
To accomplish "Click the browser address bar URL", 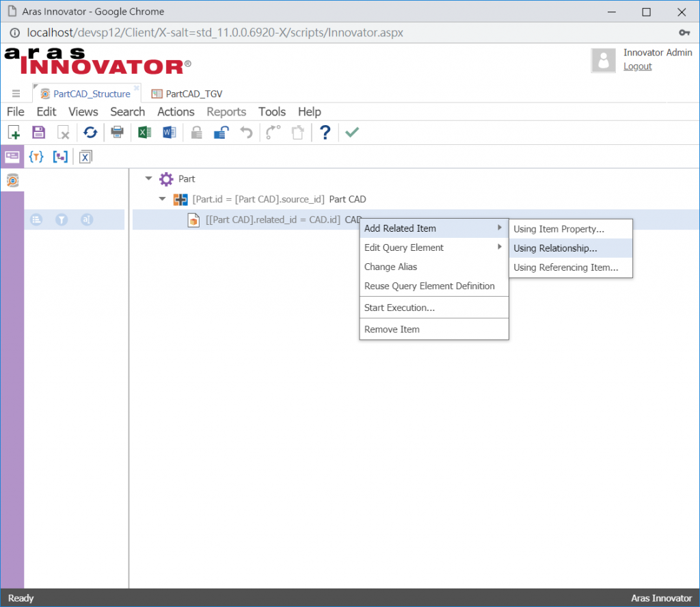I will pos(215,33).
